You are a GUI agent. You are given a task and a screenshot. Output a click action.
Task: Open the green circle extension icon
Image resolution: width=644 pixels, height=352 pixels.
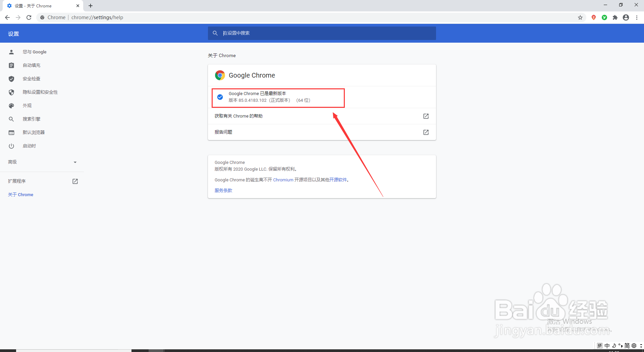pyautogui.click(x=604, y=17)
